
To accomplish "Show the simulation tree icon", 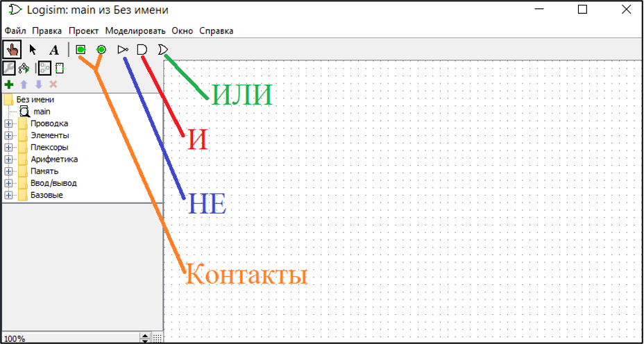I will click(x=24, y=68).
